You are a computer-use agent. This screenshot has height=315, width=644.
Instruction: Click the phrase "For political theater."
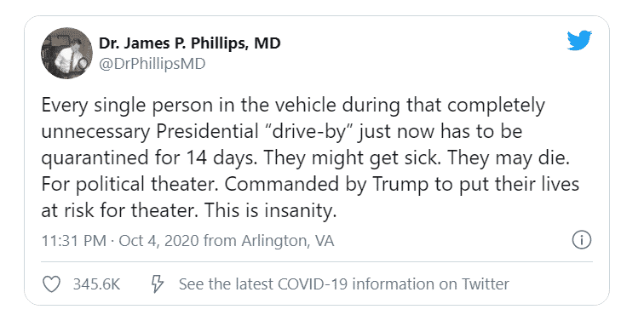[x=129, y=185]
